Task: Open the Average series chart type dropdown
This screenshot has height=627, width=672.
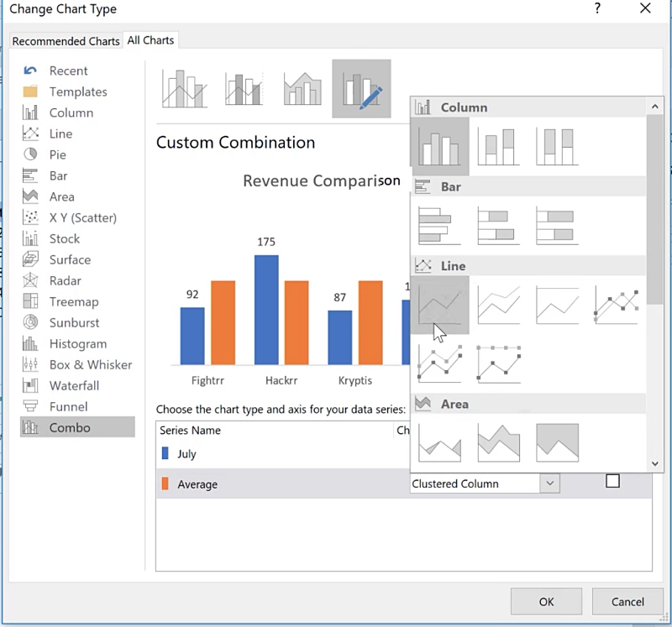Action: 549,483
